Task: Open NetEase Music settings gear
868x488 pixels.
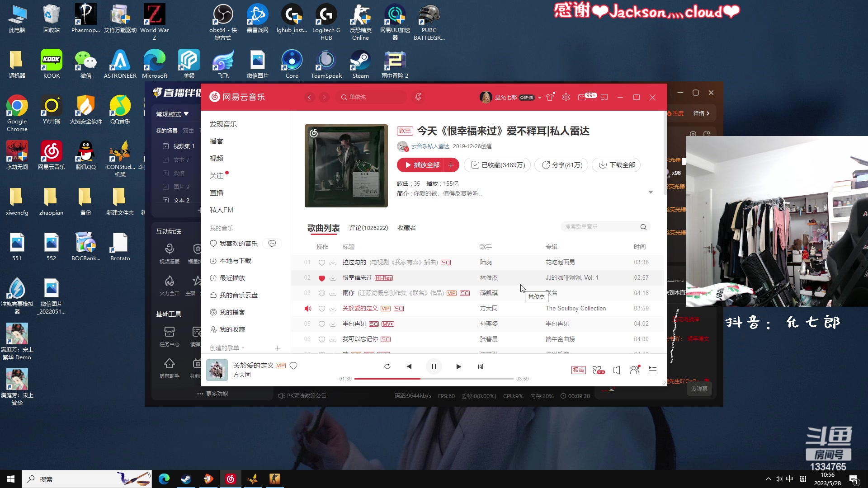Action: [566, 97]
